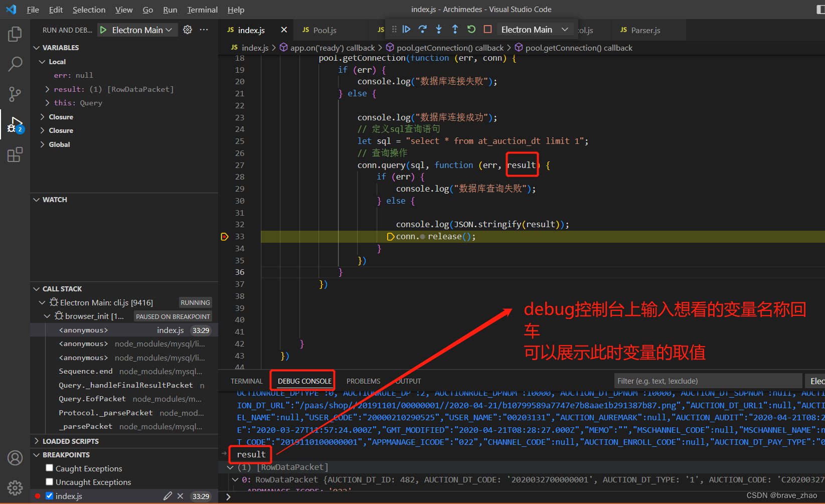Open Run and Debug more actions menu
The width and height of the screenshot is (825, 504).
(x=204, y=30)
